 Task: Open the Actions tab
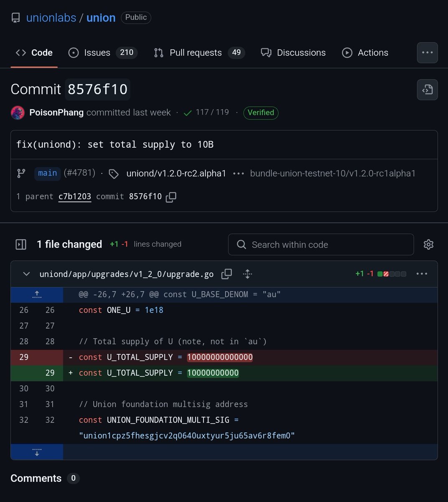point(365,53)
